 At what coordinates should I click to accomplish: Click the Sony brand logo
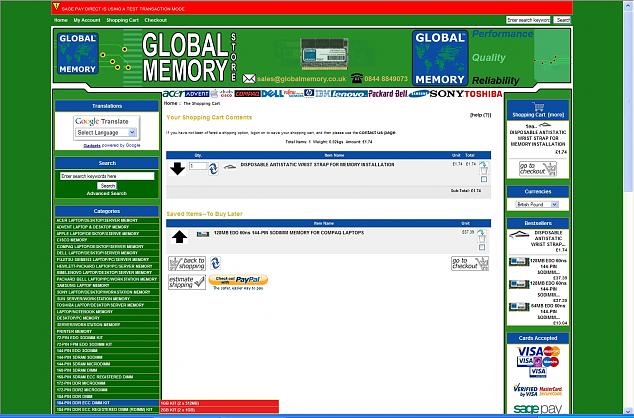[446, 94]
